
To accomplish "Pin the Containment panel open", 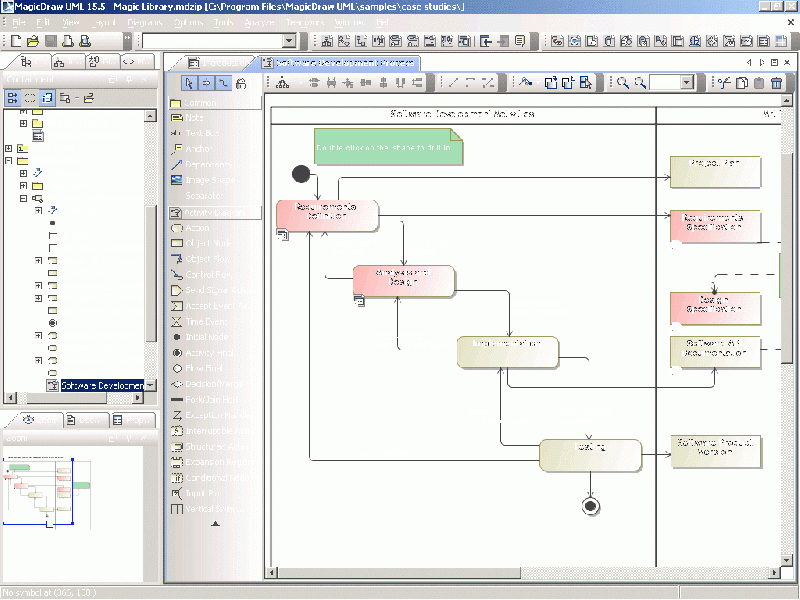I will pos(128,80).
